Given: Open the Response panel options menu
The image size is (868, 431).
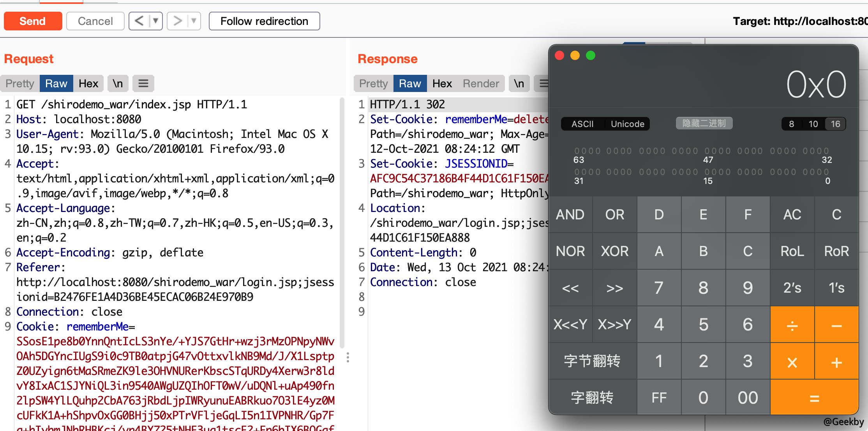Looking at the screenshot, I should (x=544, y=83).
